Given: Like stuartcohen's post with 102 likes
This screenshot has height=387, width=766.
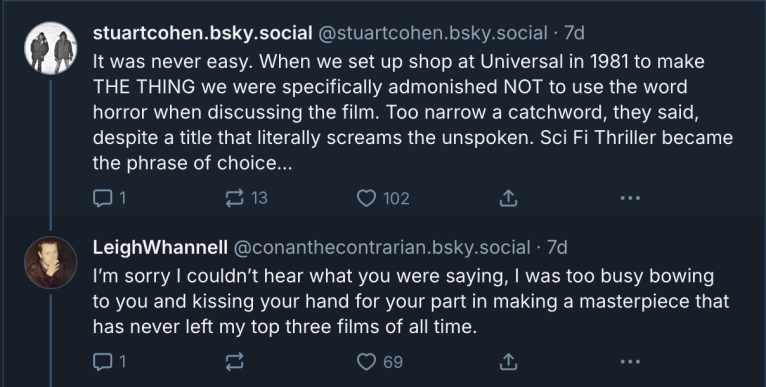Looking at the screenshot, I should 383,198.
